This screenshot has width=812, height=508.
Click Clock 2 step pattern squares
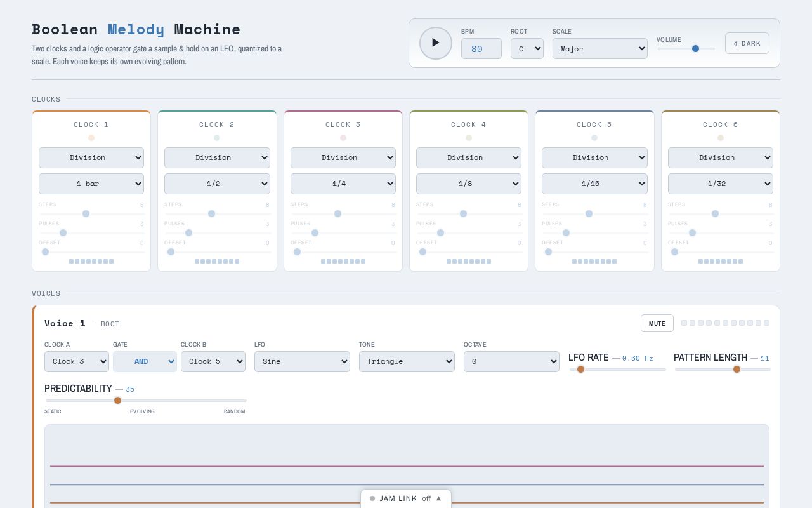click(217, 262)
